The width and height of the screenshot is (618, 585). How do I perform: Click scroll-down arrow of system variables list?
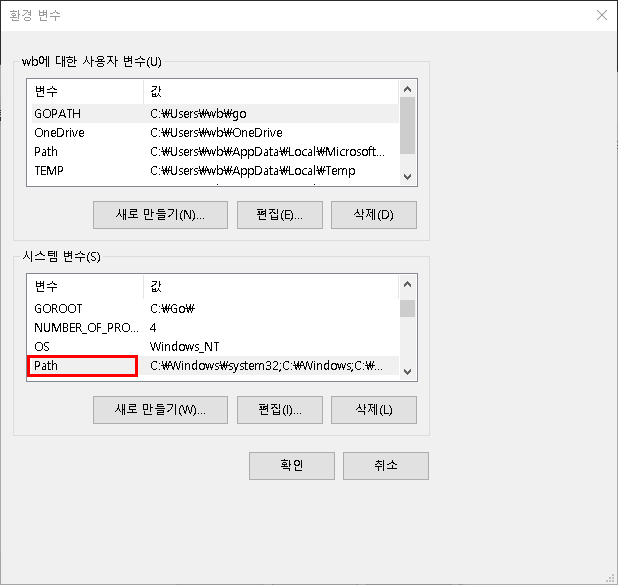point(408,372)
